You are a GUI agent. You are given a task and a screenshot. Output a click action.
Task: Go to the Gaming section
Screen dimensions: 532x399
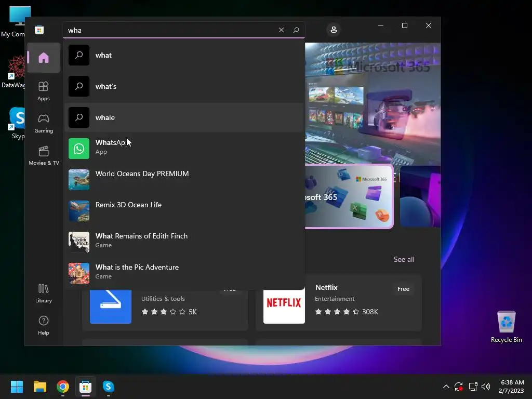point(44,123)
